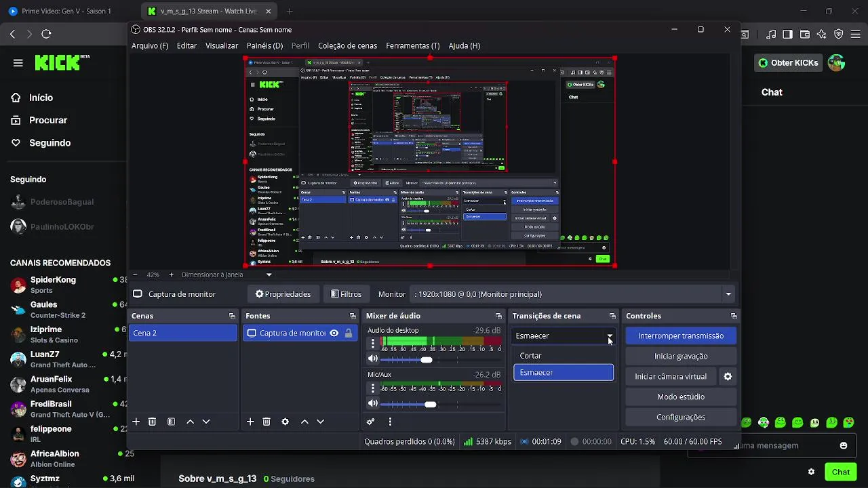Toggle visibility eye of Captura de monitor source

[x=334, y=333]
